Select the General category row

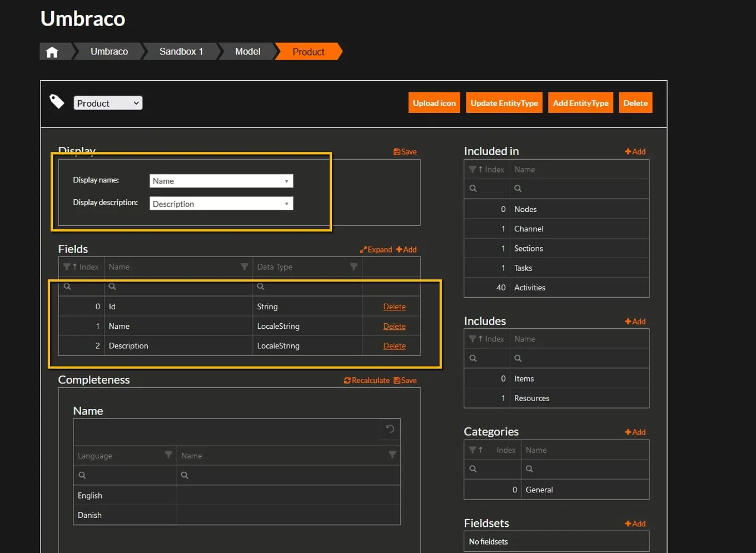pyautogui.click(x=556, y=490)
